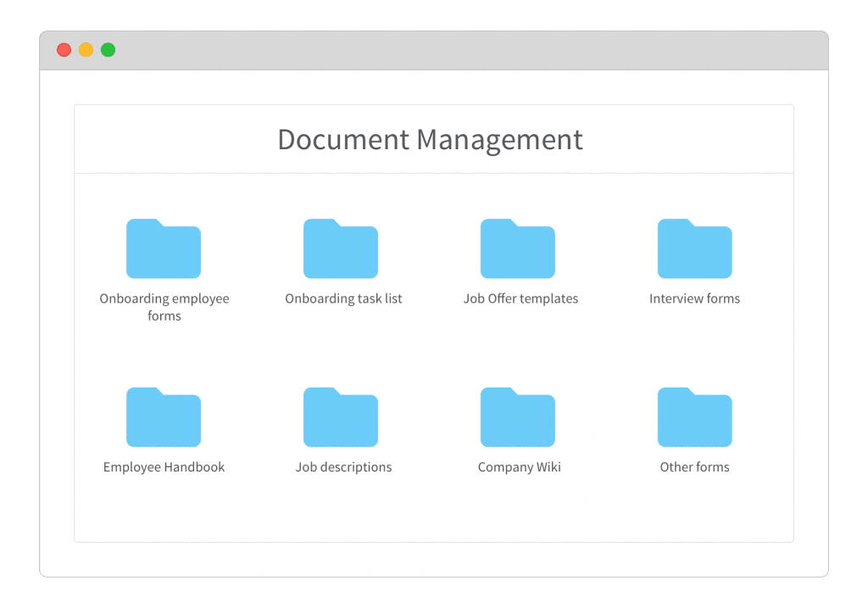Click the 'Onboarding task list' text label

click(343, 298)
